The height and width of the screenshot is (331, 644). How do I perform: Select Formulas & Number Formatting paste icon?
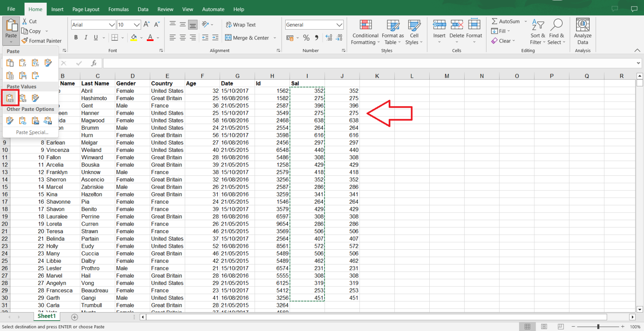[36, 63]
